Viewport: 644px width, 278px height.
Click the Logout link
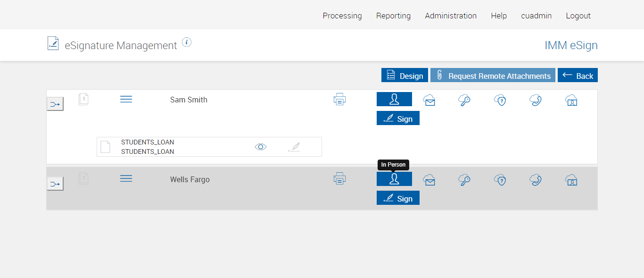tap(578, 16)
